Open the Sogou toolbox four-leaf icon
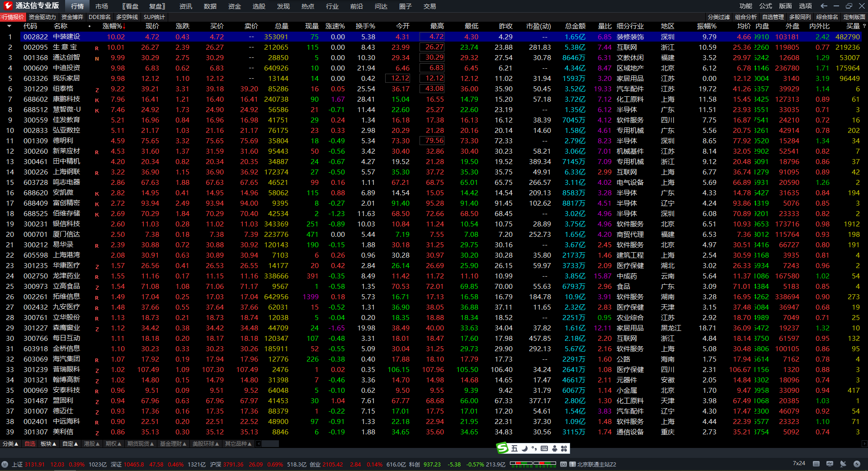 (564, 448)
